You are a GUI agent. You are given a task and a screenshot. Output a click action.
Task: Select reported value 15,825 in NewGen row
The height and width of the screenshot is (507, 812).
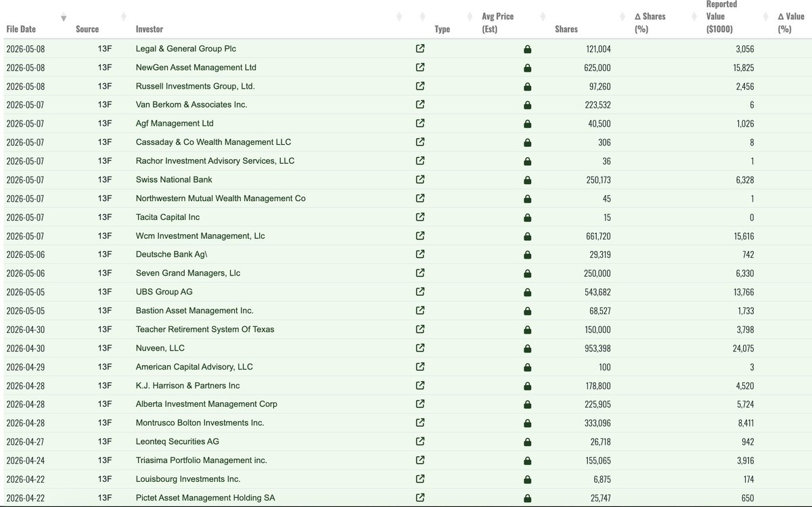pyautogui.click(x=742, y=68)
